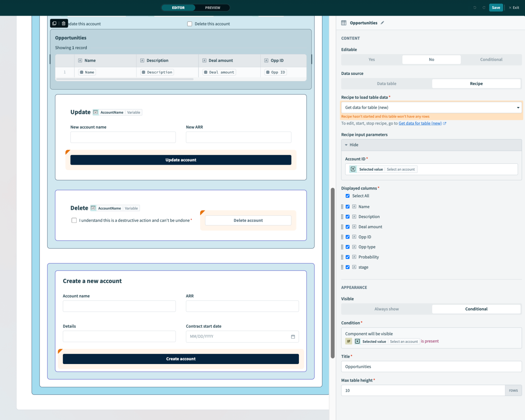Click the vertical canvas scrollbar
The image size is (525, 420).
[333, 273]
